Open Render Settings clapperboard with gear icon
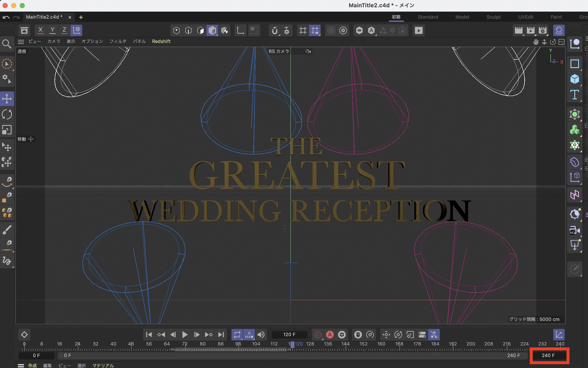588x368 pixels. (543, 30)
